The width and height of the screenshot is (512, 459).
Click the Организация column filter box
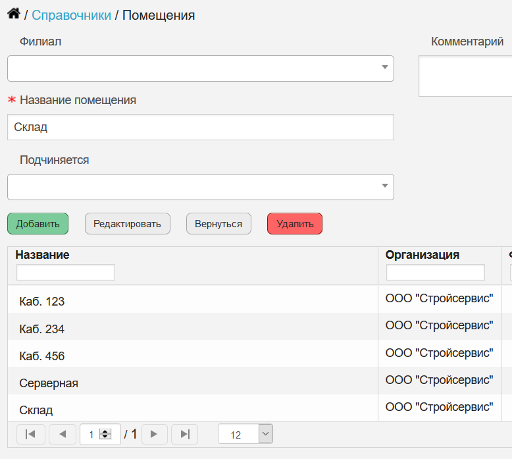[435, 272]
